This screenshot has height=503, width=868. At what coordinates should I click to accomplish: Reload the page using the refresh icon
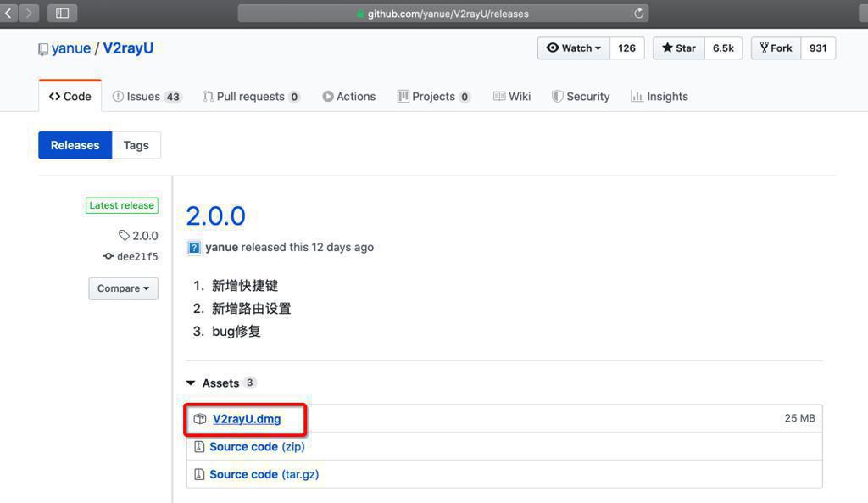point(638,14)
